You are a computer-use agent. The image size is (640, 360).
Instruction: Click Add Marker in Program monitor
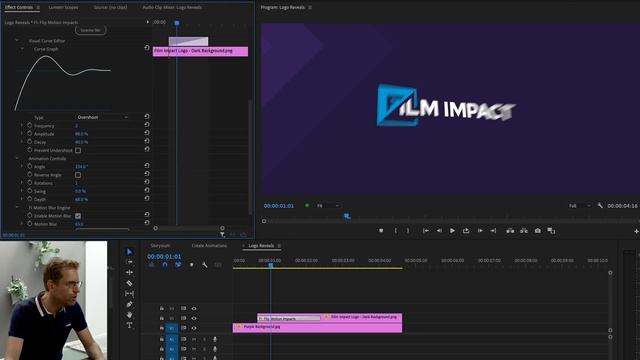click(381, 231)
